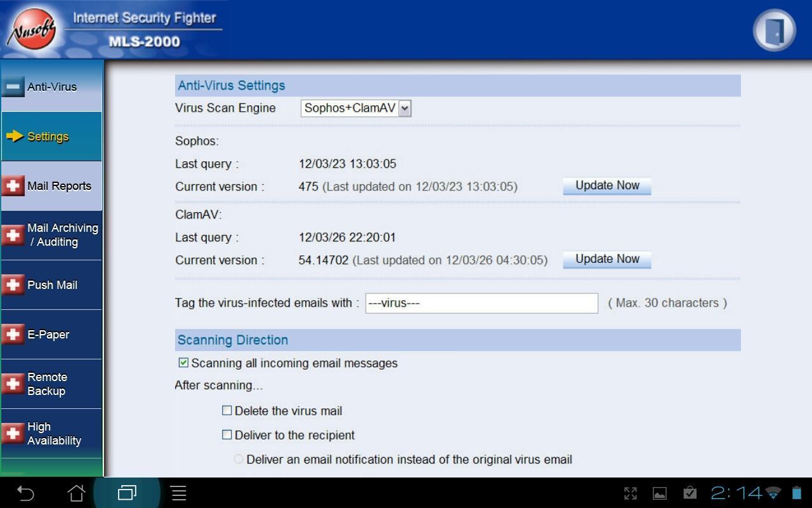Click ClamAV last query 12/03/26 22:20:01
812x508 pixels.
tap(348, 237)
